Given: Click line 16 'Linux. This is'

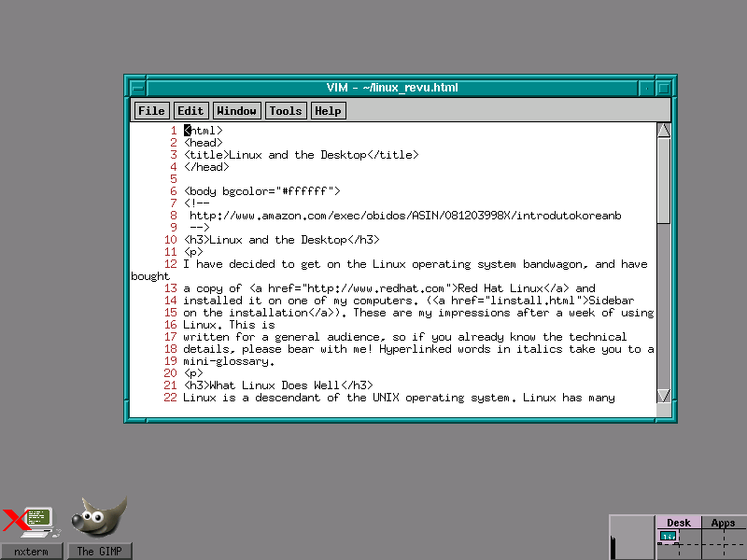Looking at the screenshot, I should coord(229,325).
